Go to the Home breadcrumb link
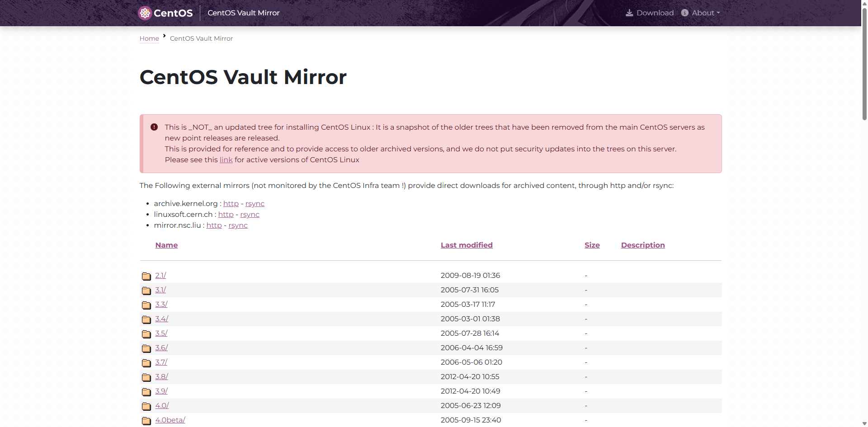This screenshot has height=427, width=868. (149, 38)
